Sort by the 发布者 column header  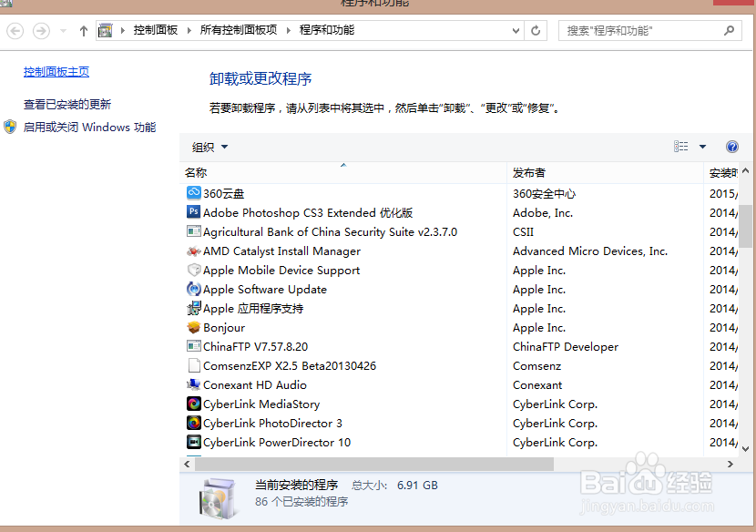[x=606, y=173]
